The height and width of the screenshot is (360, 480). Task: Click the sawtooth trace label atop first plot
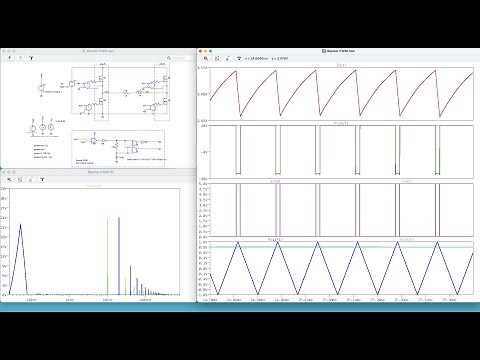coord(341,65)
